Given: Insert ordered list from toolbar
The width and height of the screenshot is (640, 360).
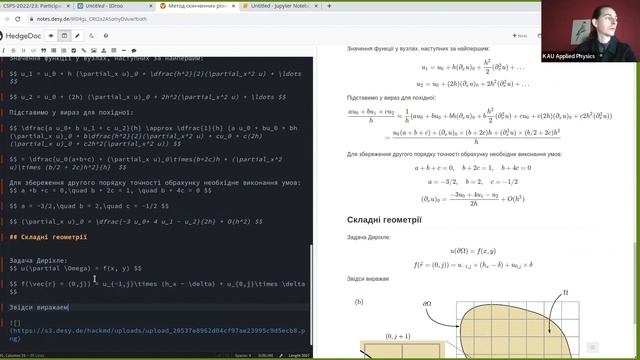Looking at the screenshot, I should [x=63, y=51].
